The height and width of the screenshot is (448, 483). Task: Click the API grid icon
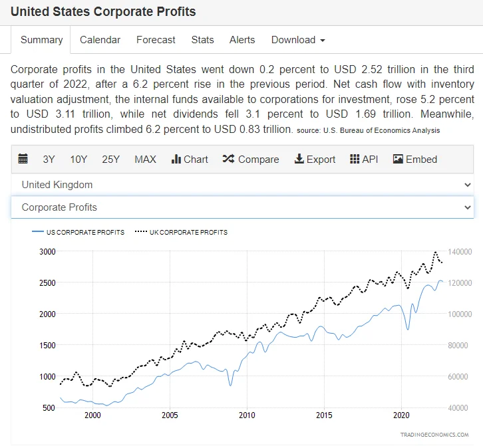[x=355, y=160]
